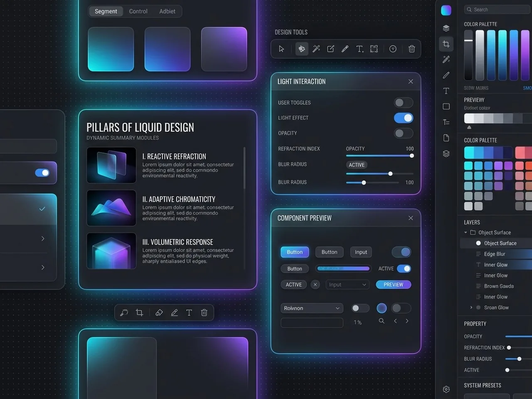Close the Light Interaction panel
Viewport: 532px width, 399px height.
pos(411,81)
